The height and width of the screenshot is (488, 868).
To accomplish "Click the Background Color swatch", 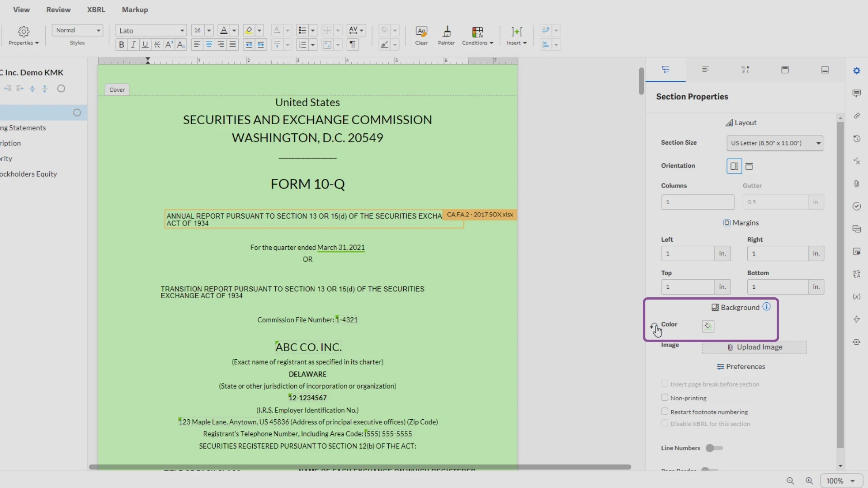I will point(708,326).
